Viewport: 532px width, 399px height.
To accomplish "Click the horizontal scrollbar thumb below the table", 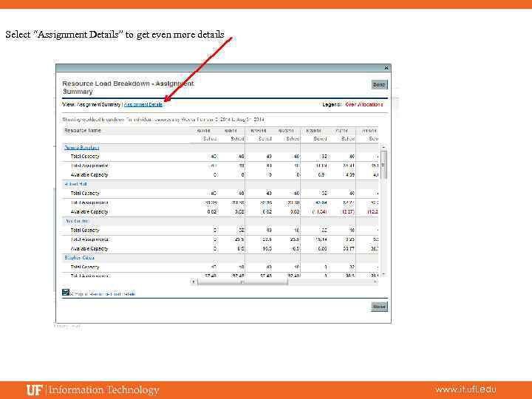I will click(x=242, y=282).
